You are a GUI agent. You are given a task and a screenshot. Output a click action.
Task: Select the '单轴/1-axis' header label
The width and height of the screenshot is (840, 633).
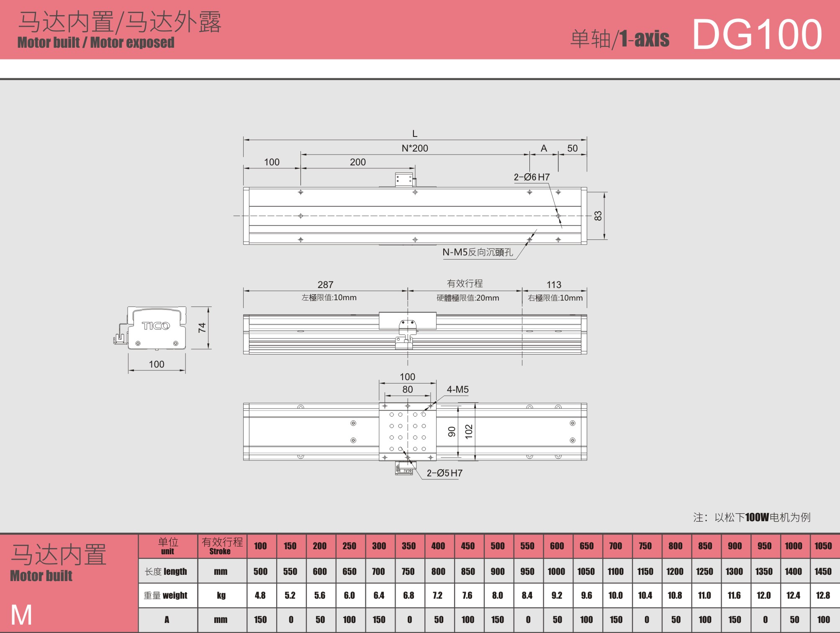pos(620,39)
